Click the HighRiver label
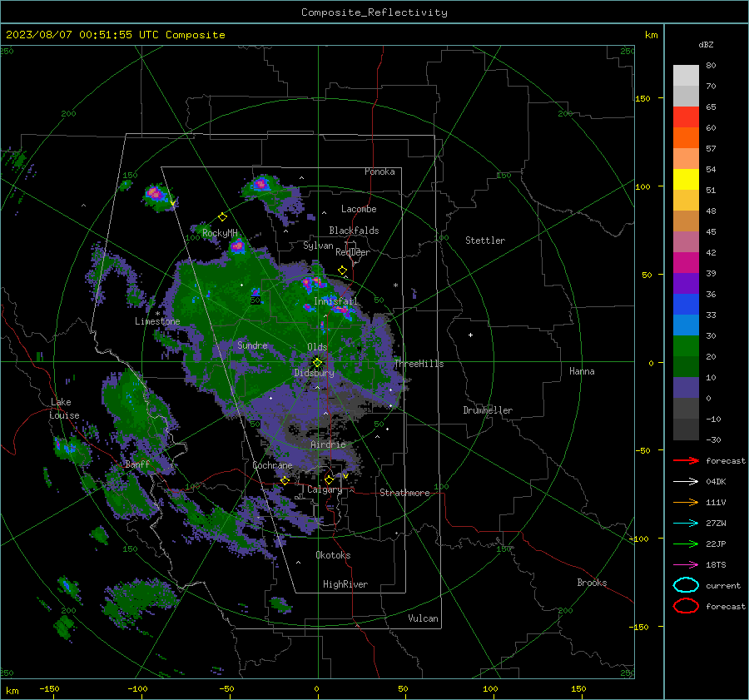The image size is (749, 700). coord(345,584)
